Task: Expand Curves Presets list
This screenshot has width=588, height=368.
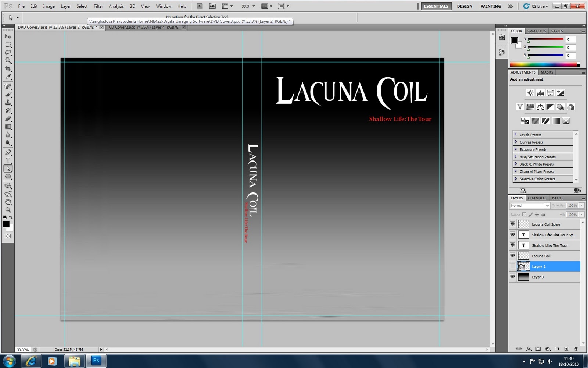Action: (516, 142)
